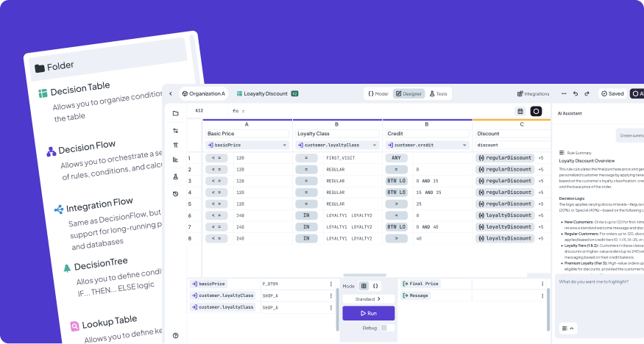Edit the Basic Price column name field

coord(247,134)
